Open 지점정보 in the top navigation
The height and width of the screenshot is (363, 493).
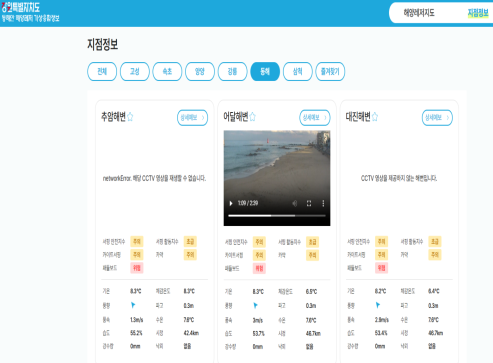(478, 13)
